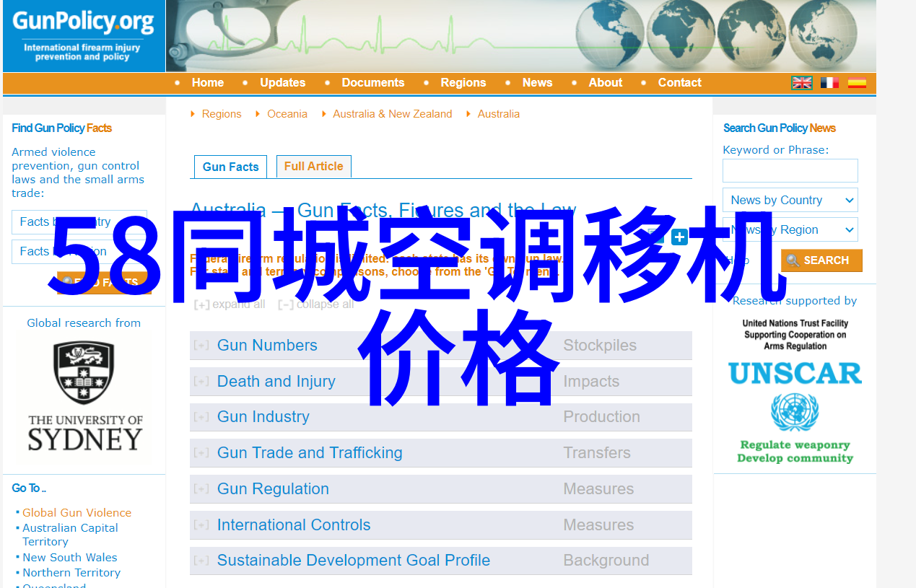Open the Australian Capital Territory link
The image size is (916, 588).
tap(70, 535)
